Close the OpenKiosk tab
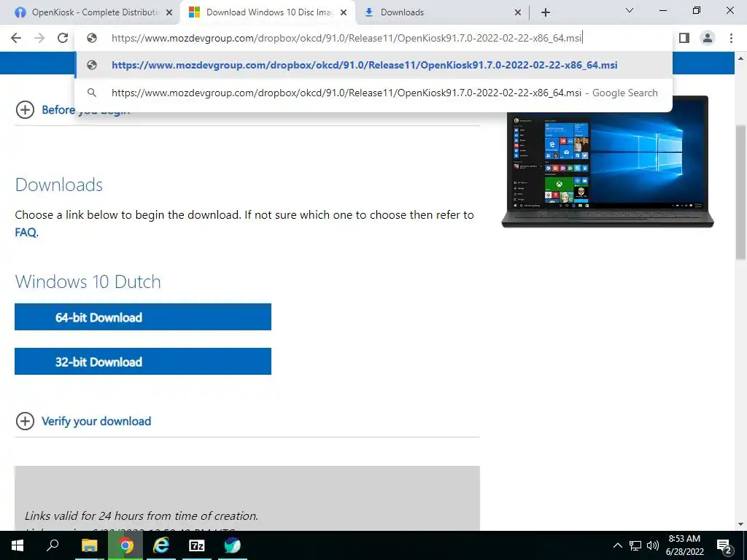The height and width of the screenshot is (560, 747). (169, 13)
